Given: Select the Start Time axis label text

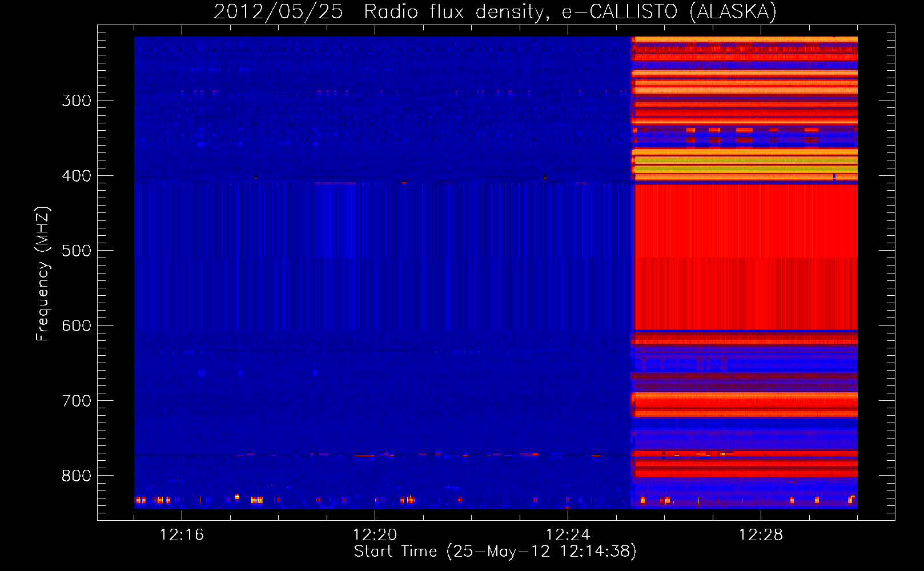Looking at the screenshot, I should click(x=495, y=552).
